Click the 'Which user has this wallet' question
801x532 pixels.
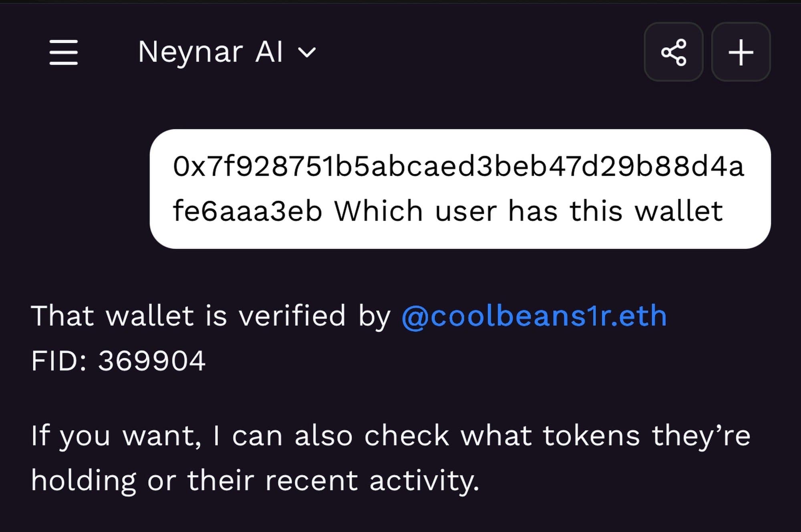point(529,211)
